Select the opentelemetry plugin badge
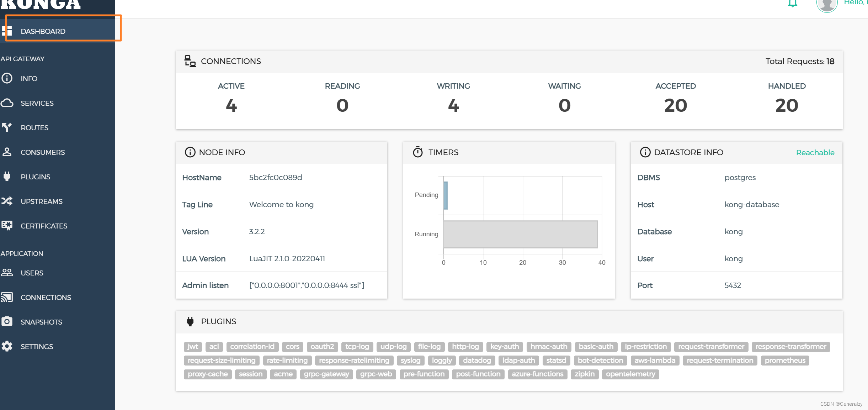Image resolution: width=868 pixels, height=410 pixels. [630, 374]
